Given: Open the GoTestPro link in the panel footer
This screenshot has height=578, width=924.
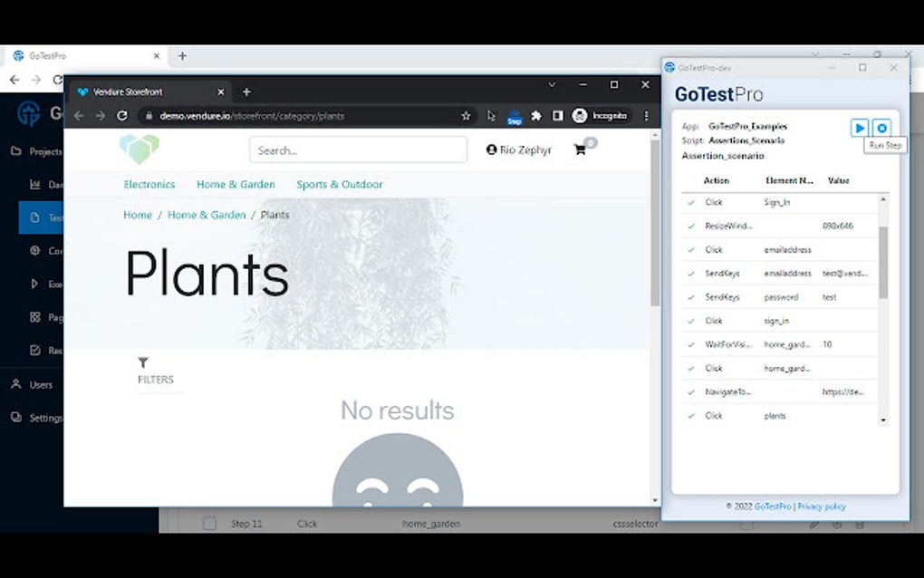Looking at the screenshot, I should [x=773, y=506].
